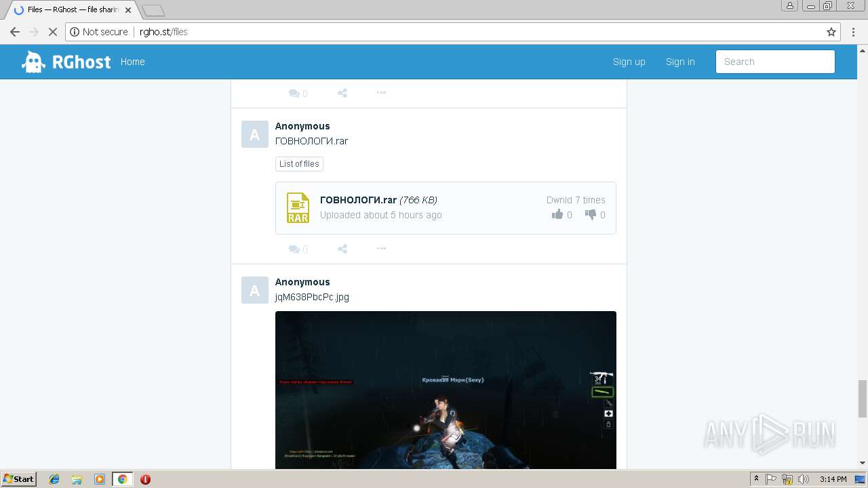Click the Dwnld 7 times text
868x488 pixels.
[576, 200]
